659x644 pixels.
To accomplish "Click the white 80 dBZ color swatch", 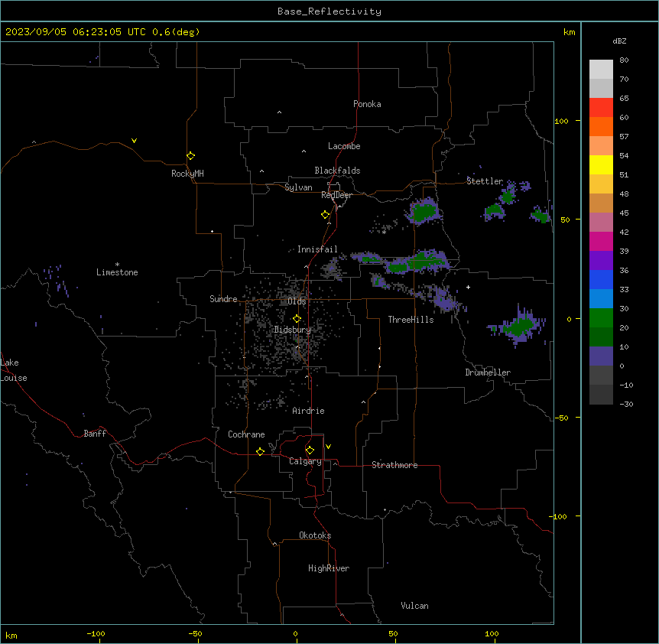I will click(601, 70).
